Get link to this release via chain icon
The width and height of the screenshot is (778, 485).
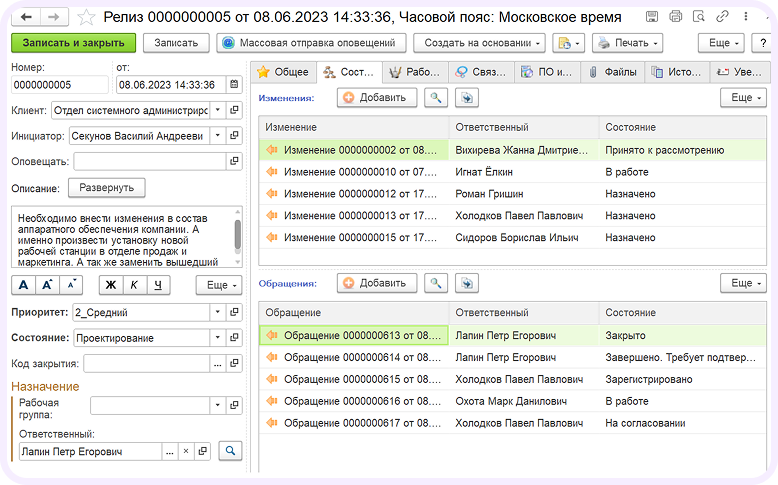722,16
